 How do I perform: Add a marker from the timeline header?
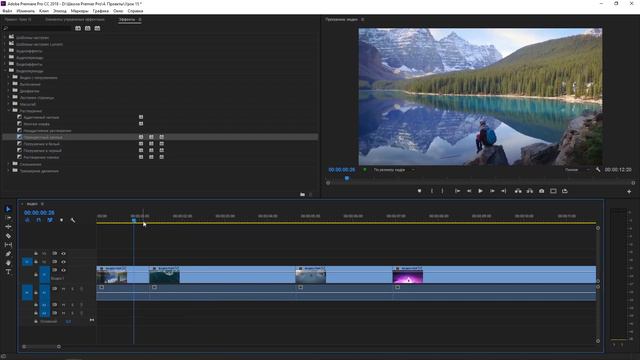pyautogui.click(x=62, y=220)
